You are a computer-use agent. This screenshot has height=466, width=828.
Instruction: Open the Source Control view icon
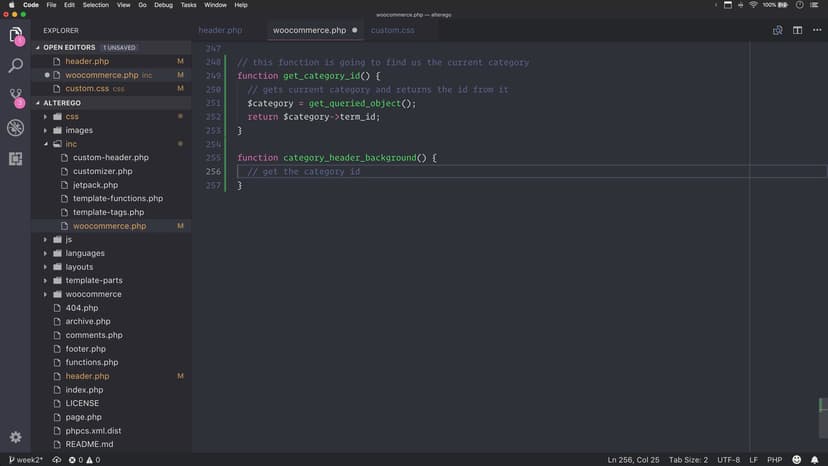(15, 97)
